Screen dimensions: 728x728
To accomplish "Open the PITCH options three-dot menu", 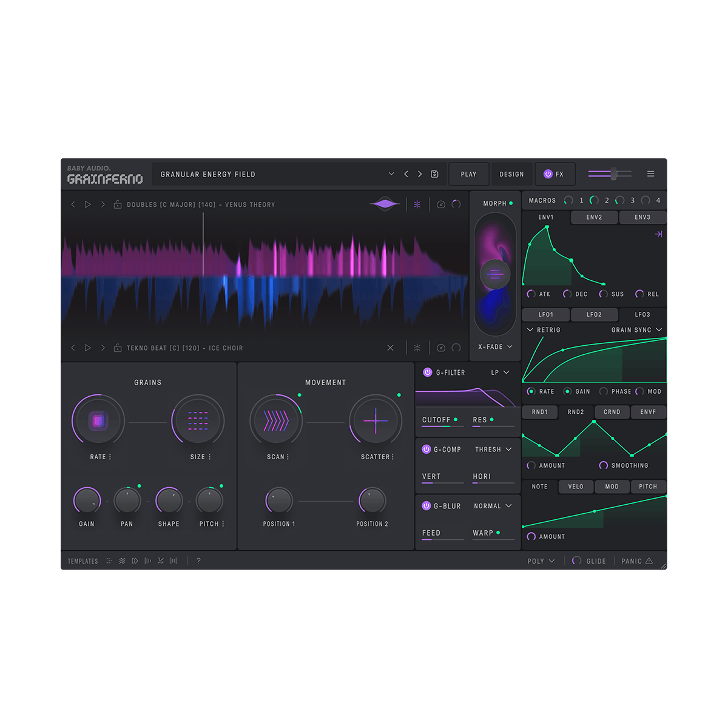I will tap(223, 524).
